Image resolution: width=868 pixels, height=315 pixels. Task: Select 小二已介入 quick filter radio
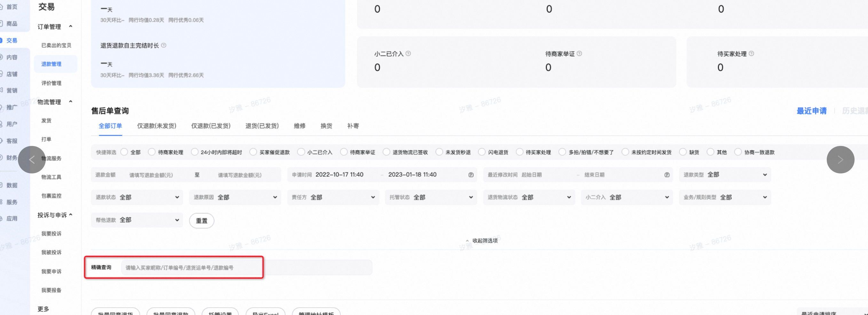click(x=301, y=152)
